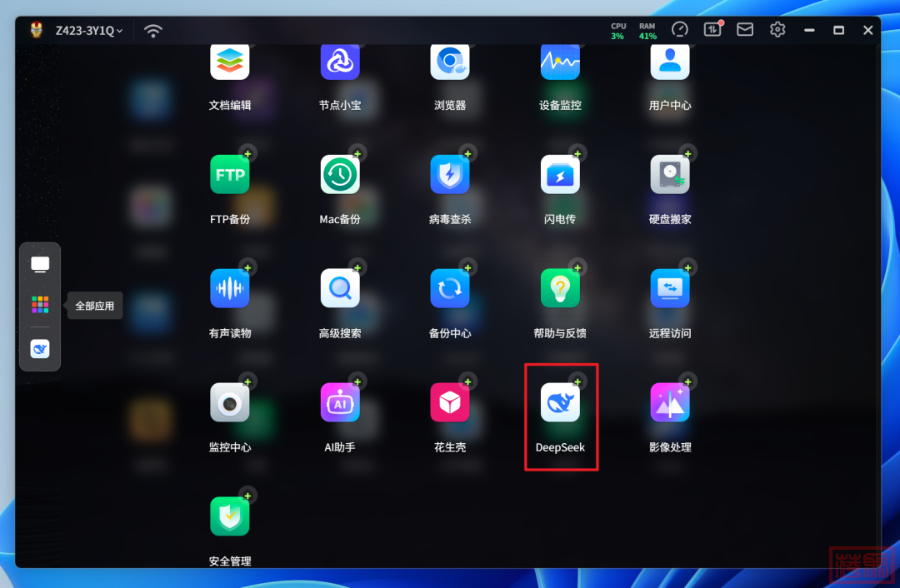
Task: Open the 备份中心 backup center app
Action: 450,288
